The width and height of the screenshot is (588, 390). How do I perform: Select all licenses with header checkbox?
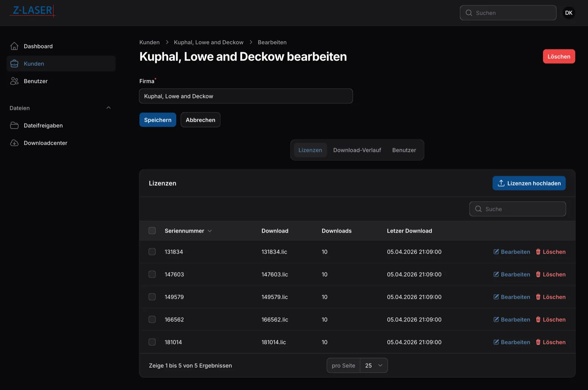coord(152,231)
